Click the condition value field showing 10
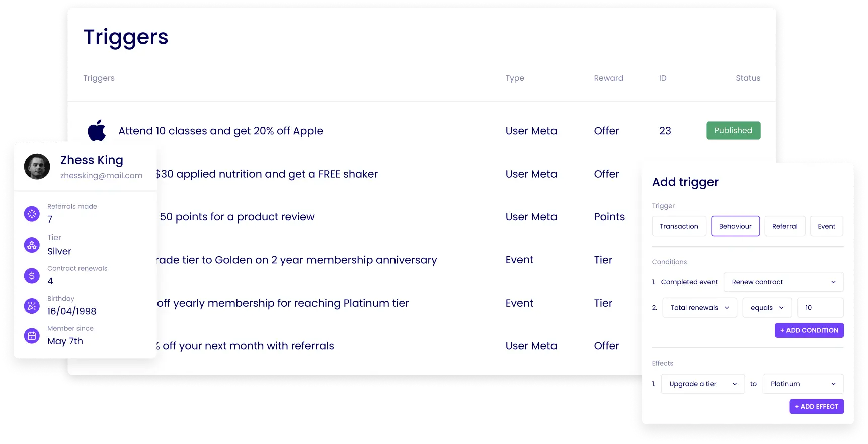 pyautogui.click(x=820, y=307)
